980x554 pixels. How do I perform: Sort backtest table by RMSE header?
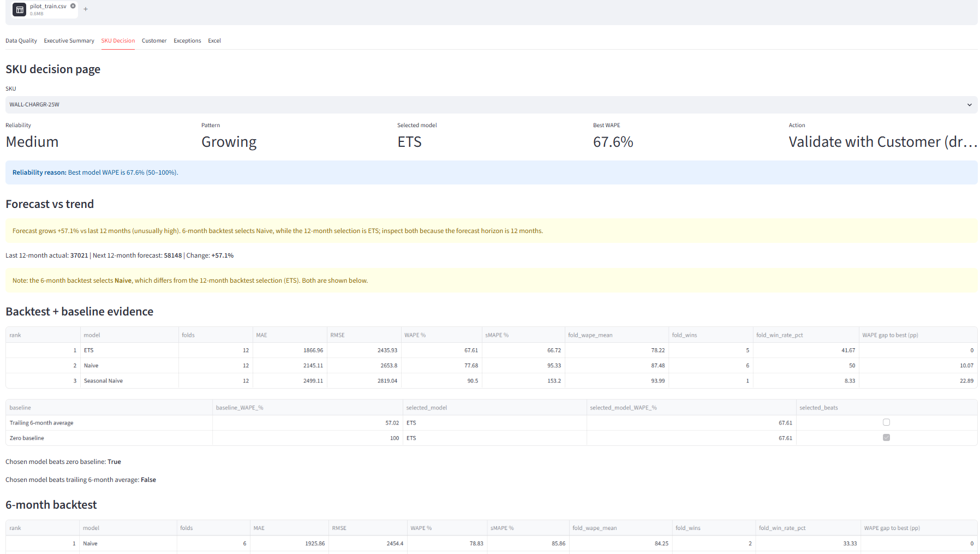coord(363,335)
